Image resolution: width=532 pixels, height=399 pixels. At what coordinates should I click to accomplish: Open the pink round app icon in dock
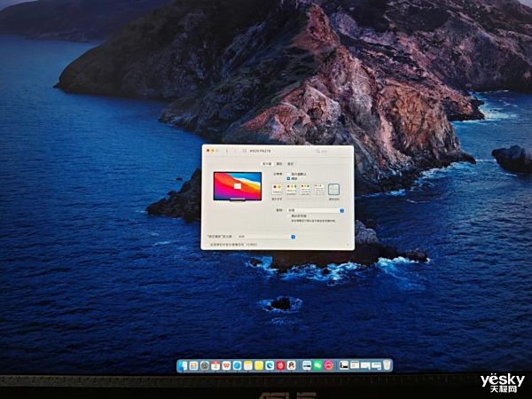[328, 365]
